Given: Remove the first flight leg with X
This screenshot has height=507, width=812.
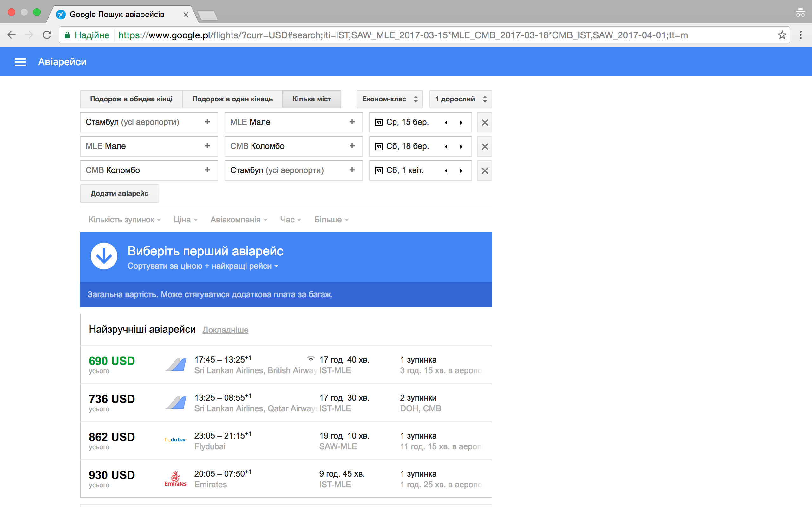Looking at the screenshot, I should (485, 122).
